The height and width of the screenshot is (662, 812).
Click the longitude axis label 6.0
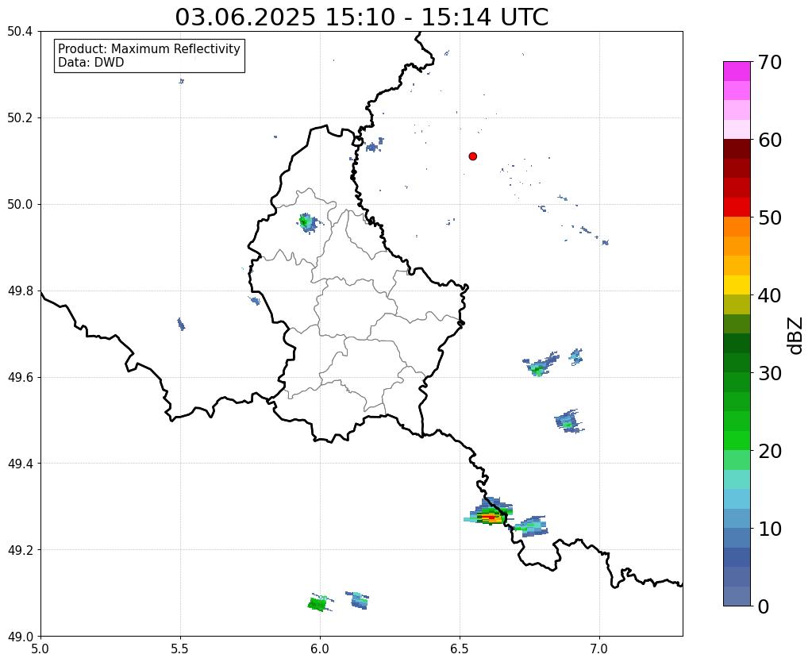(x=320, y=649)
